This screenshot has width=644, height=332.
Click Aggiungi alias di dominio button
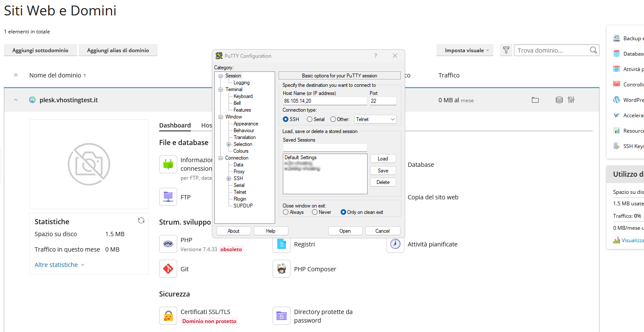pyautogui.click(x=118, y=50)
